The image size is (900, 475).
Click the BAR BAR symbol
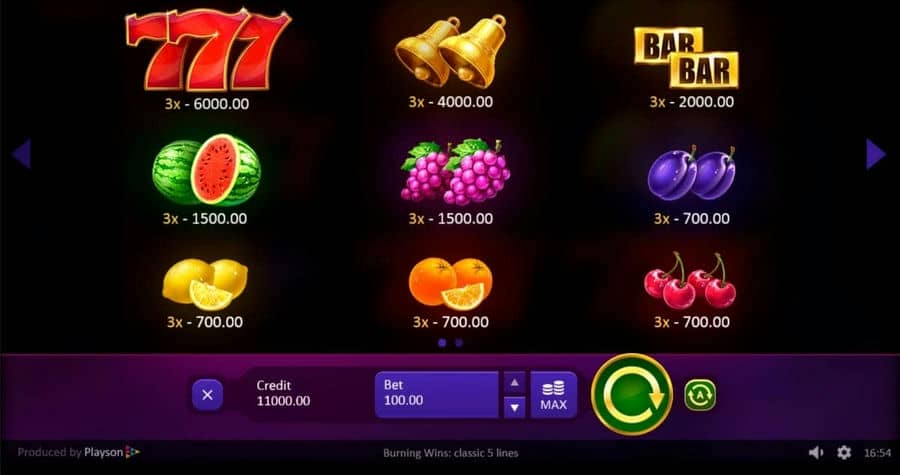pos(686,57)
